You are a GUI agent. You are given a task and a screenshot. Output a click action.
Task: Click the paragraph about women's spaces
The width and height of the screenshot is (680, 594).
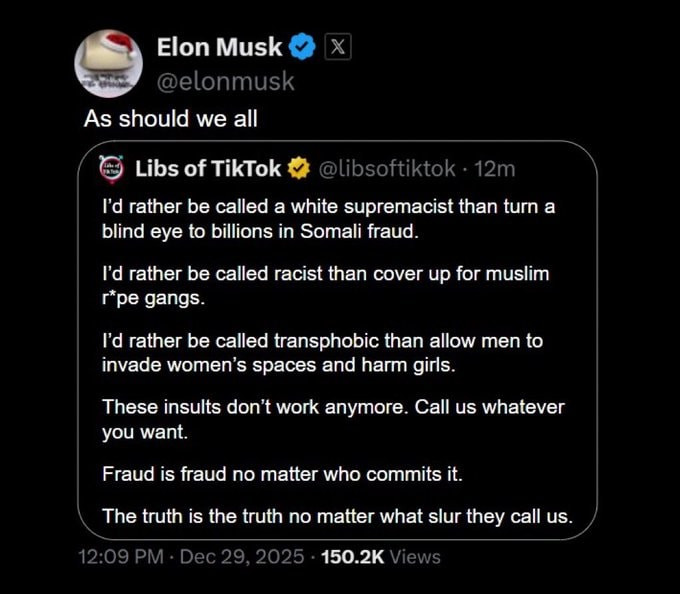pyautogui.click(x=322, y=352)
